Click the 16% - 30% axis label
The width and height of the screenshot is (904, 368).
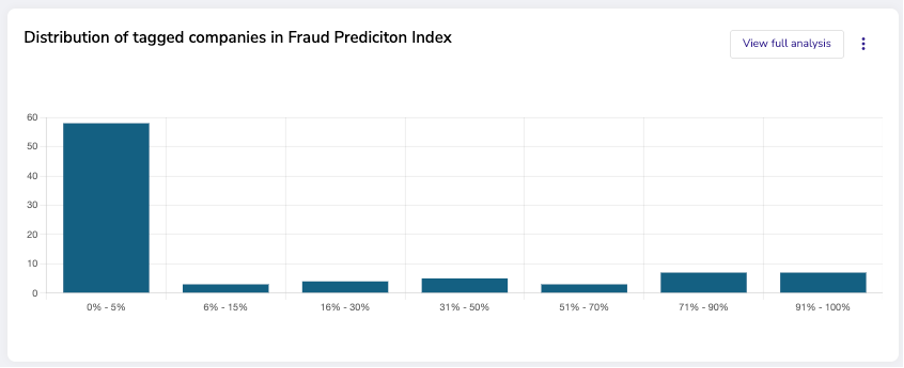[345, 307]
